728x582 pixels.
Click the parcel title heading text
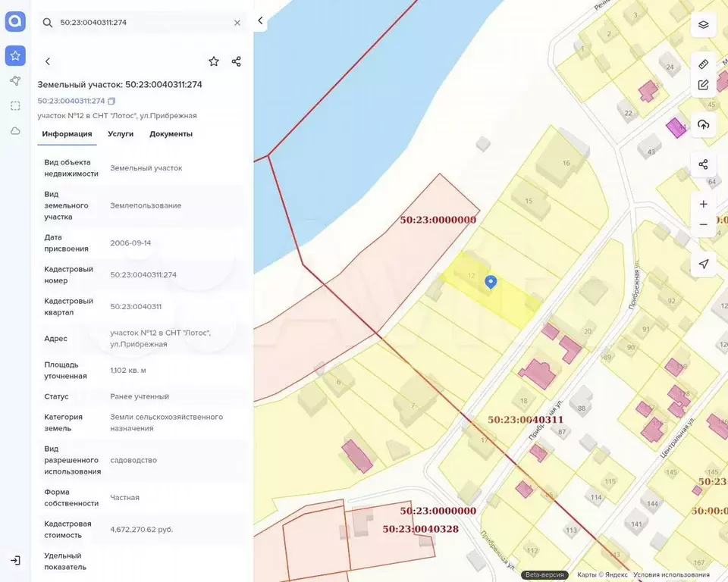(x=120, y=84)
